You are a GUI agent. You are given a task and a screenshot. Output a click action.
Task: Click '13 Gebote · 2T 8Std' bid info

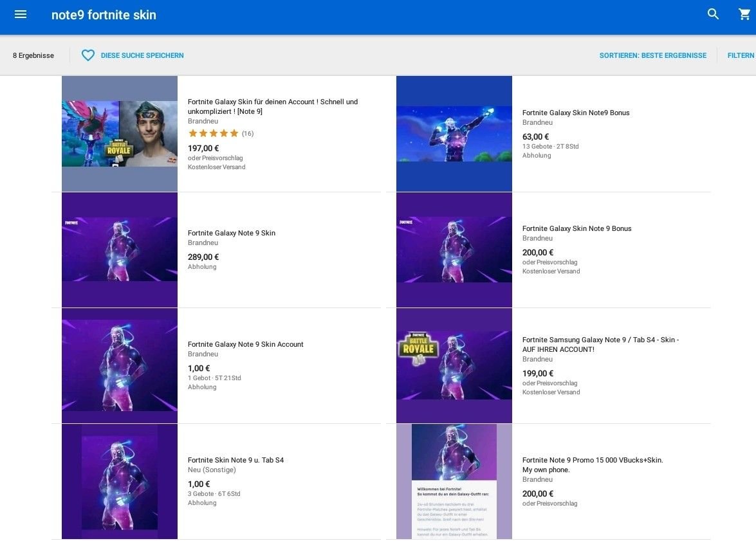click(x=551, y=147)
